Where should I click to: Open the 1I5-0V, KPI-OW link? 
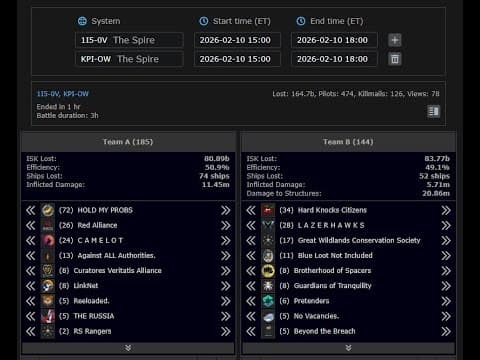(63, 94)
